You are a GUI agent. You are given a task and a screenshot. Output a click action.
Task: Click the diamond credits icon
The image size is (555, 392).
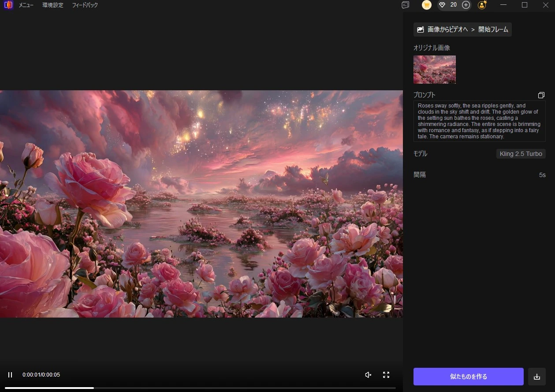443,5
